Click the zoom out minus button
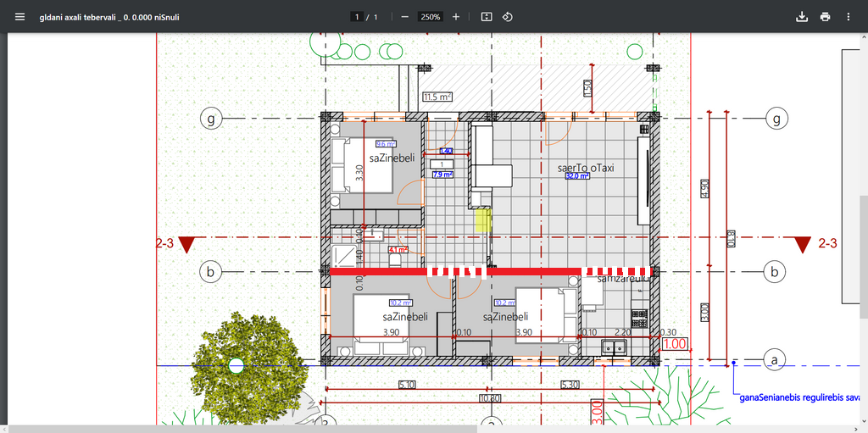 tap(404, 17)
